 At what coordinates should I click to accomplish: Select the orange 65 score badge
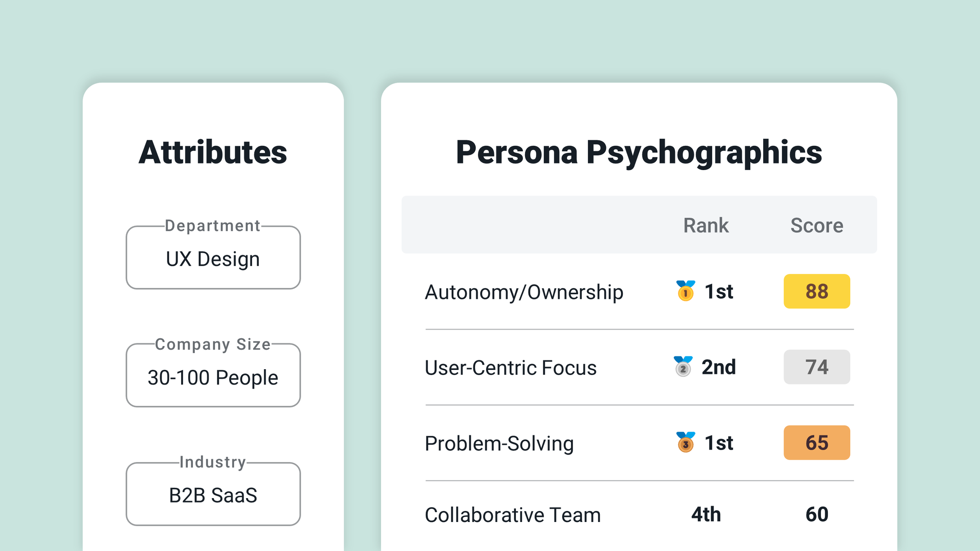pyautogui.click(x=817, y=442)
